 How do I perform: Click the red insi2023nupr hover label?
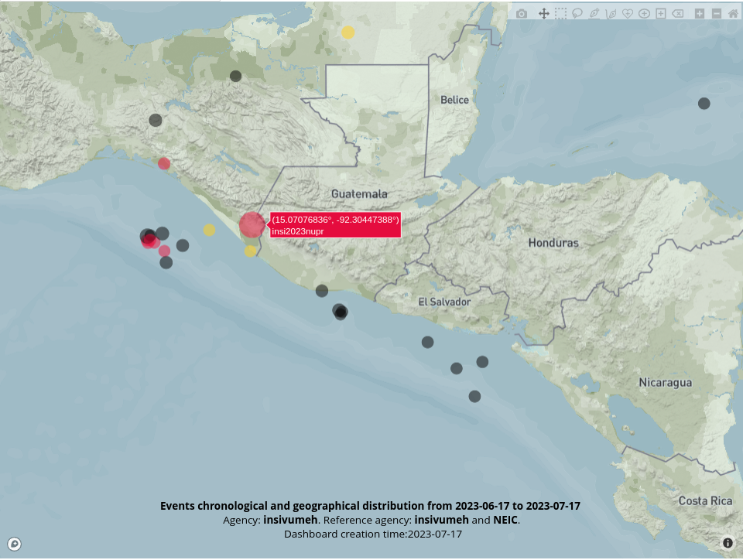pos(334,225)
